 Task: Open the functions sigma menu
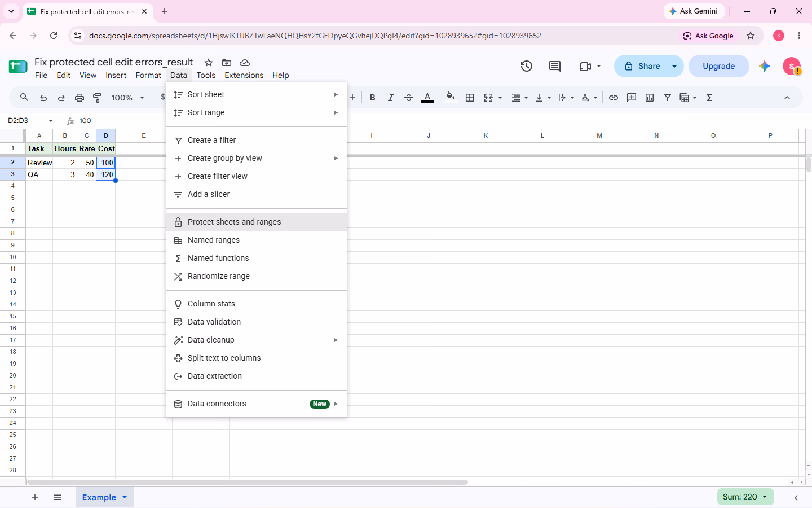click(x=709, y=98)
